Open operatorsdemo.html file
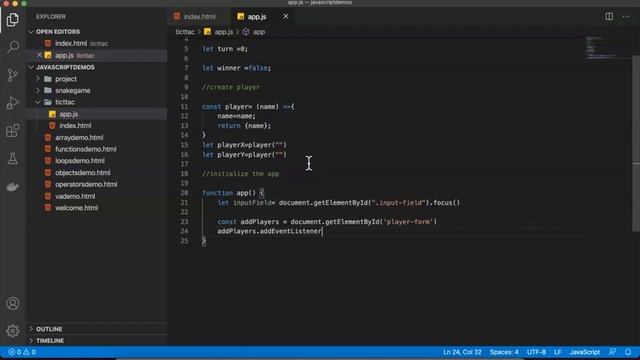The image size is (640, 360). click(x=86, y=184)
